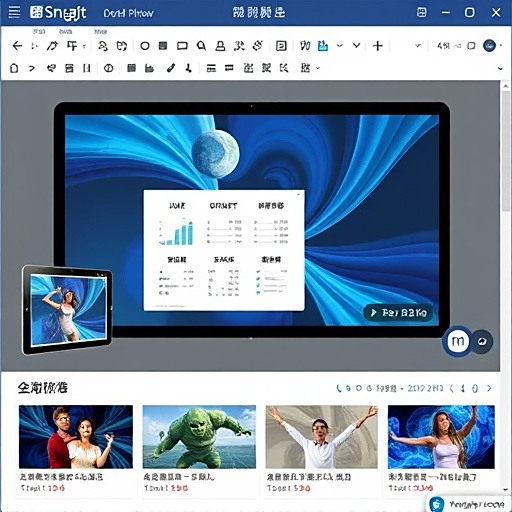Click the solid filled square in second row

131,68
